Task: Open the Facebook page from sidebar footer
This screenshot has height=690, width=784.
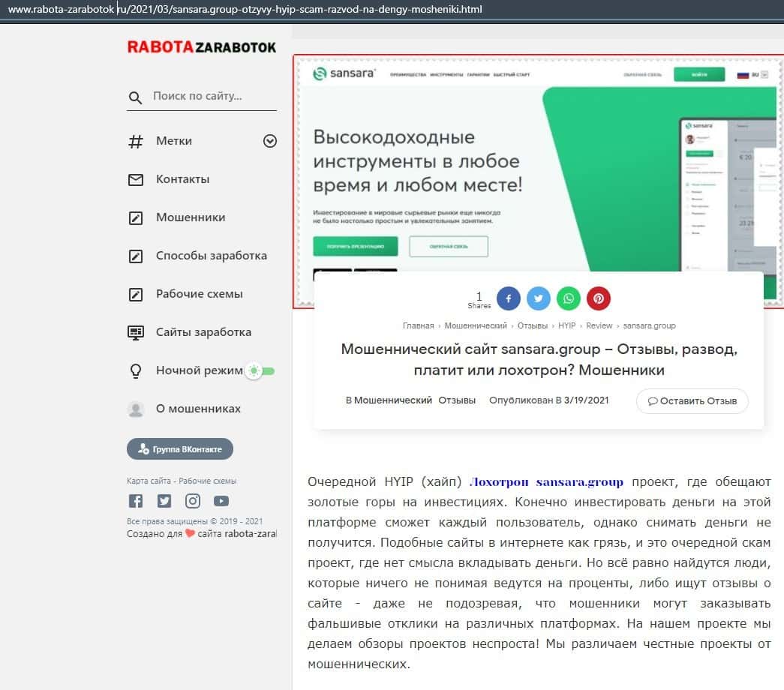Action: (136, 500)
